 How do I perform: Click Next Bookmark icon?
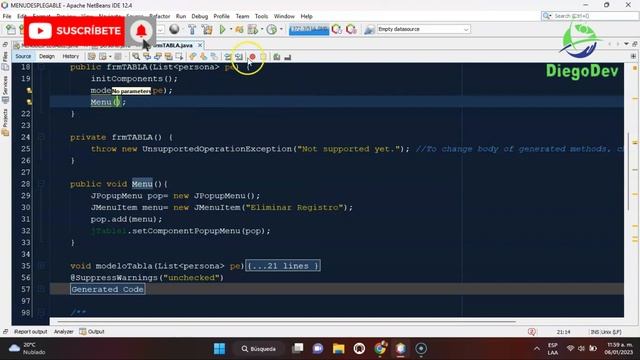[x=203, y=57]
